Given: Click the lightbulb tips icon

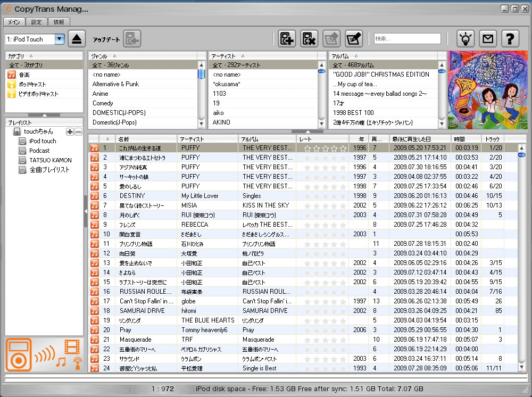Looking at the screenshot, I should pos(465,39).
